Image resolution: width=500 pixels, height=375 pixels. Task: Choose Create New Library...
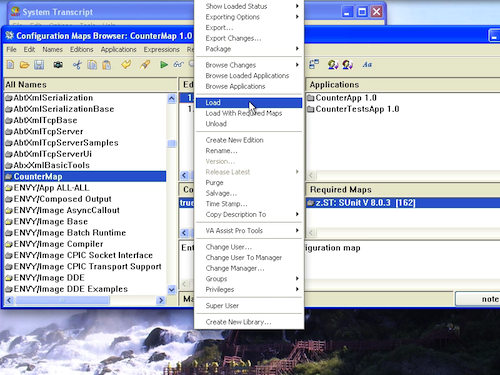[249, 322]
